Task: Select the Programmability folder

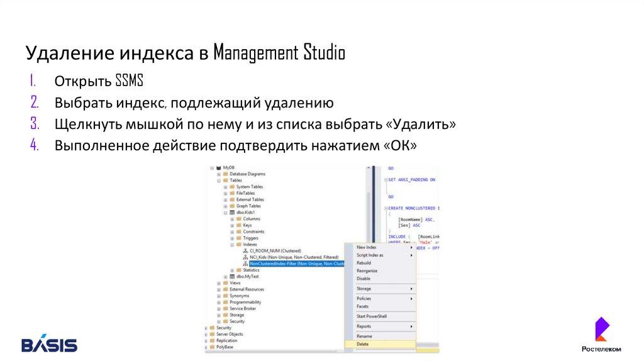Action: point(245,302)
